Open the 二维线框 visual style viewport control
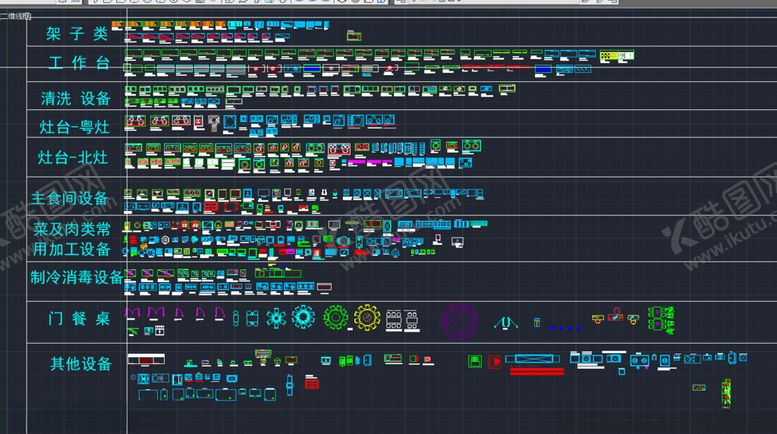777x434 pixels. point(16,16)
